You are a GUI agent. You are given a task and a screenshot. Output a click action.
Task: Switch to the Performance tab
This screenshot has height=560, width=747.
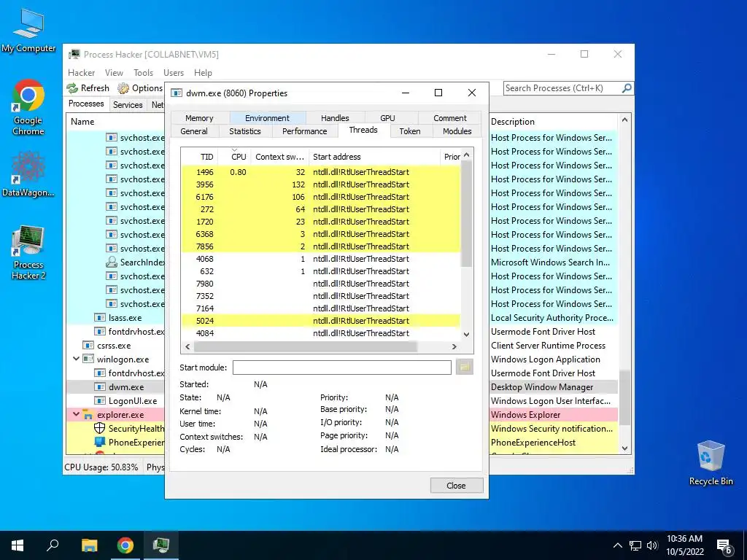point(304,131)
